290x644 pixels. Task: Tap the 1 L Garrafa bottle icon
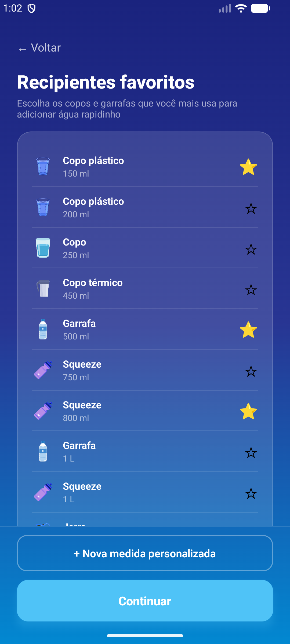pos(43,452)
